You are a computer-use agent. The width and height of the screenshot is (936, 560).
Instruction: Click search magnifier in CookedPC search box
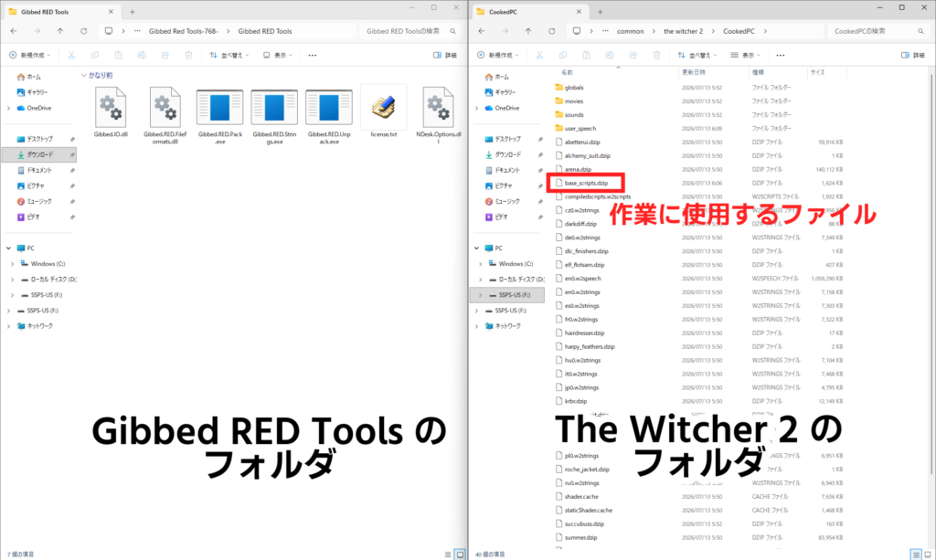[x=921, y=31]
